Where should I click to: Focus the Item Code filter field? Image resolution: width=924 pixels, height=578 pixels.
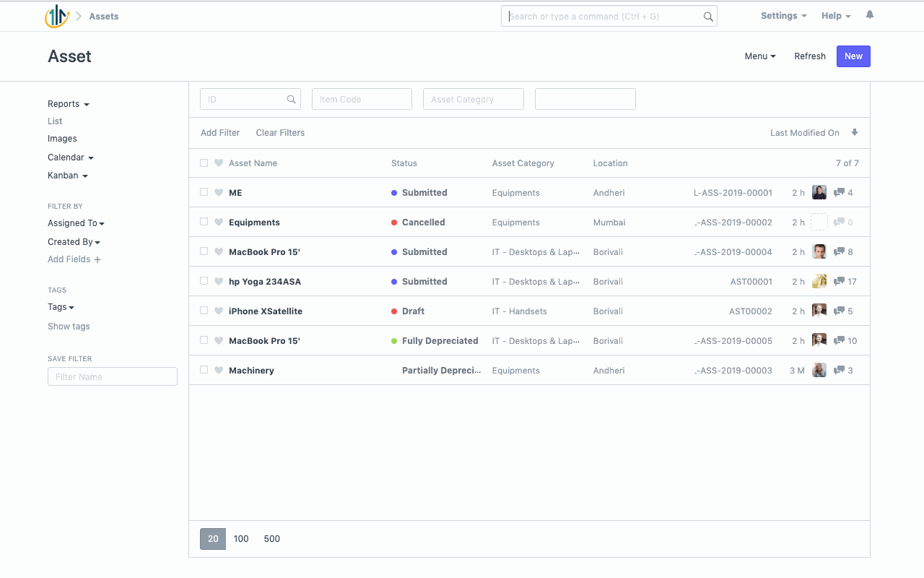point(362,100)
